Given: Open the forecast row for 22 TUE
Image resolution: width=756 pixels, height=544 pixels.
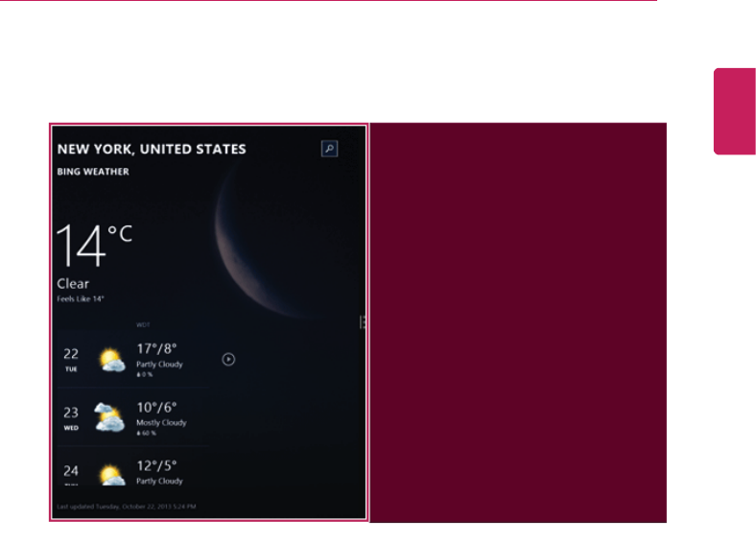Looking at the screenshot, I should (133, 359).
